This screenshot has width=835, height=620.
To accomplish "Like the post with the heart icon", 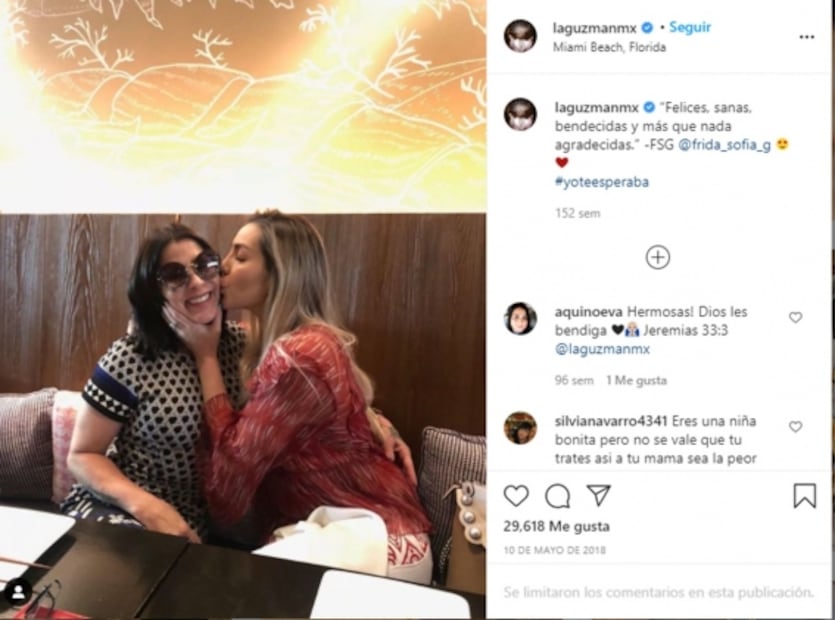I will point(516,496).
